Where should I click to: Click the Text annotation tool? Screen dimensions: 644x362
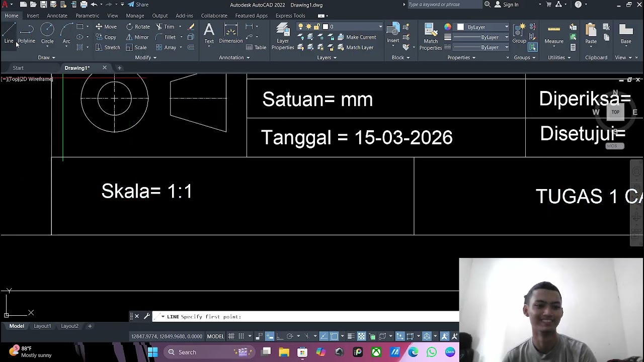pos(209,33)
